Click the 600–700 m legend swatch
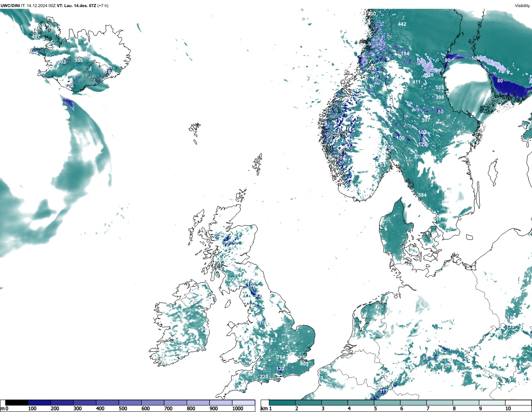This screenshot has height=412, width=532. (x=153, y=402)
